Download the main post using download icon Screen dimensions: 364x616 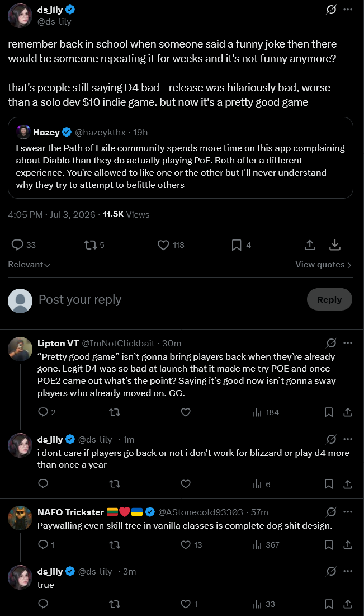[x=334, y=245]
